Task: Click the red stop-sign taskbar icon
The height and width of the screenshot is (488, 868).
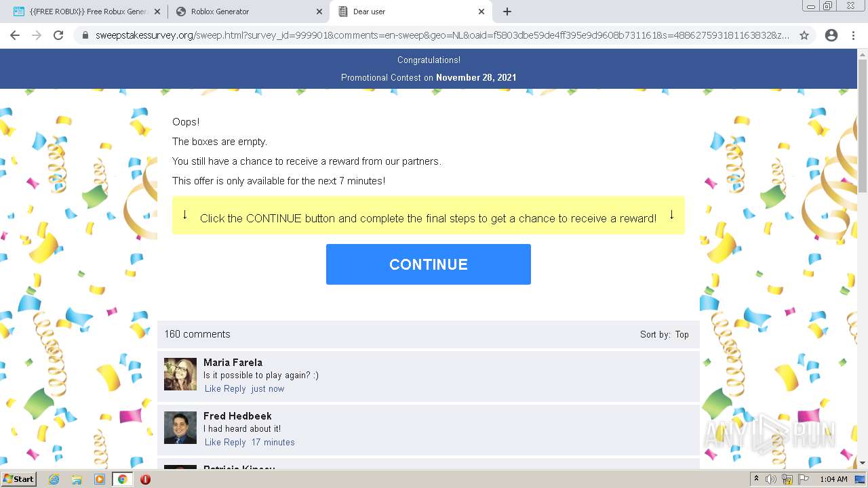Action: [145, 479]
